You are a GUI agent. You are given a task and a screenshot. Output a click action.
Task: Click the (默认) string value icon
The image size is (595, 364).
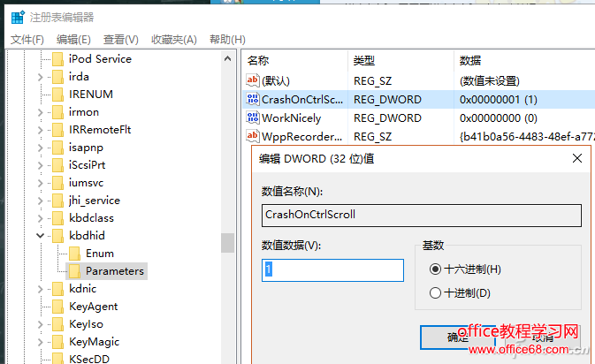coord(253,80)
